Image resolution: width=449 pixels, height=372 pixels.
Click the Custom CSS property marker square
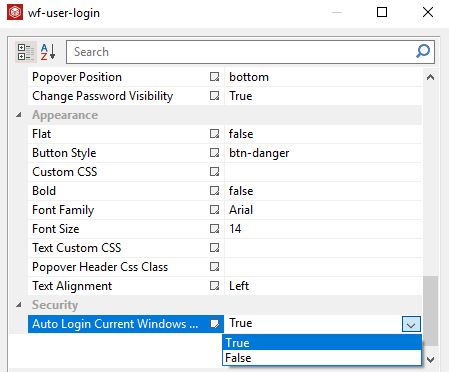point(214,172)
